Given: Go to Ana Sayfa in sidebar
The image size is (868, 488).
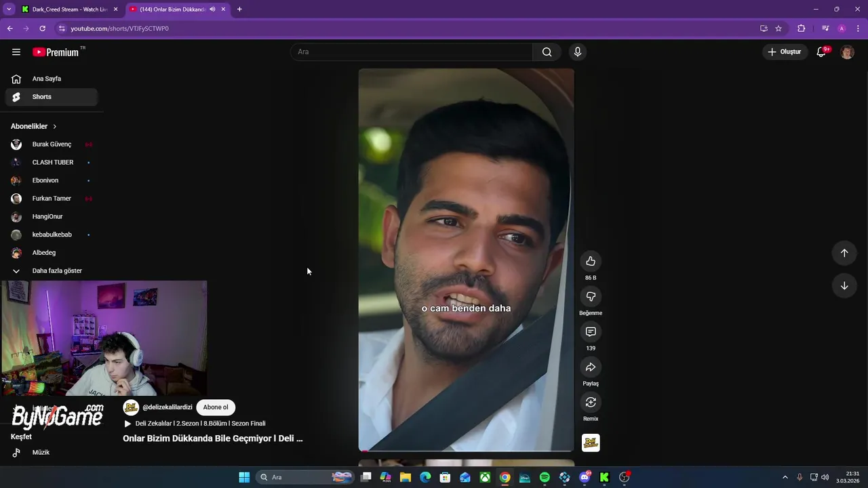Looking at the screenshot, I should 52,79.
